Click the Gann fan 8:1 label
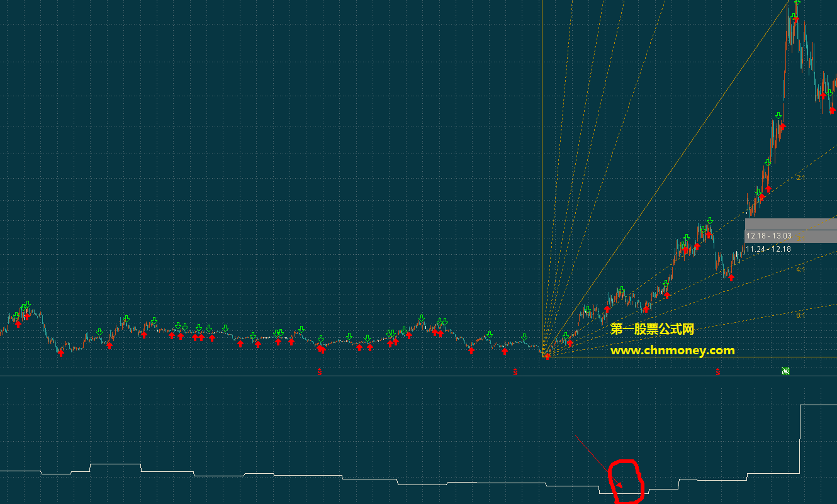Viewport: 837px width, 504px height. [800, 315]
